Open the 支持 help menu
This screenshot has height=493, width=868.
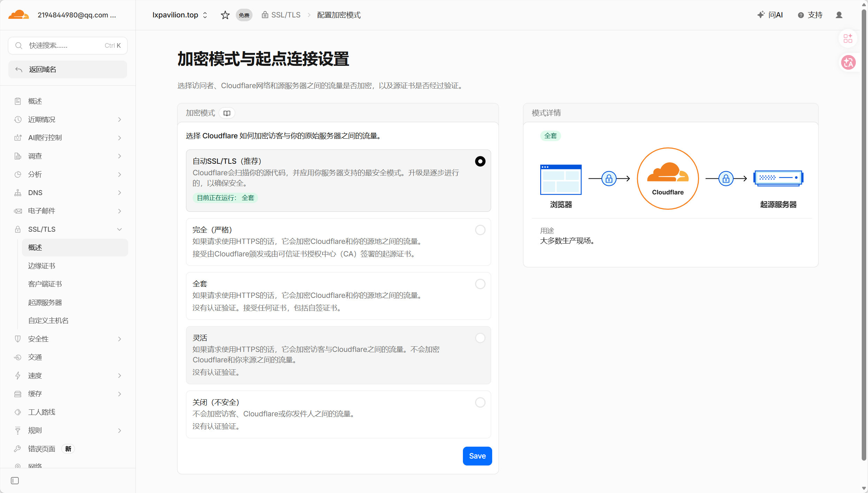point(810,15)
